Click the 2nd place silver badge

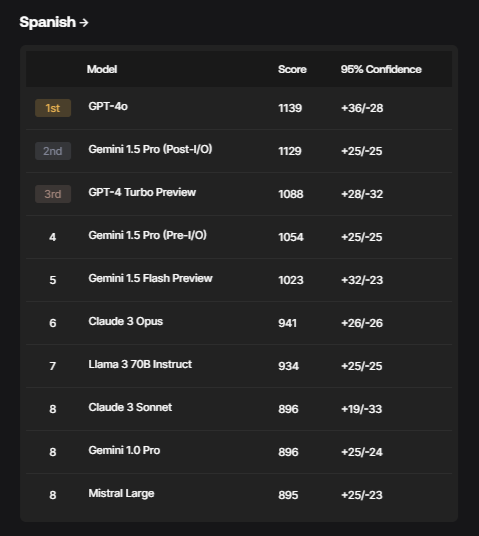coord(53,151)
